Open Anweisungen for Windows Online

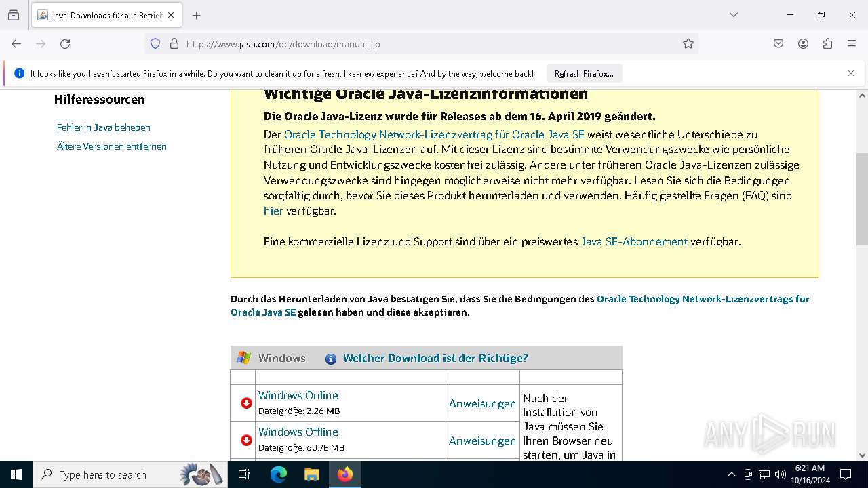[x=482, y=403]
